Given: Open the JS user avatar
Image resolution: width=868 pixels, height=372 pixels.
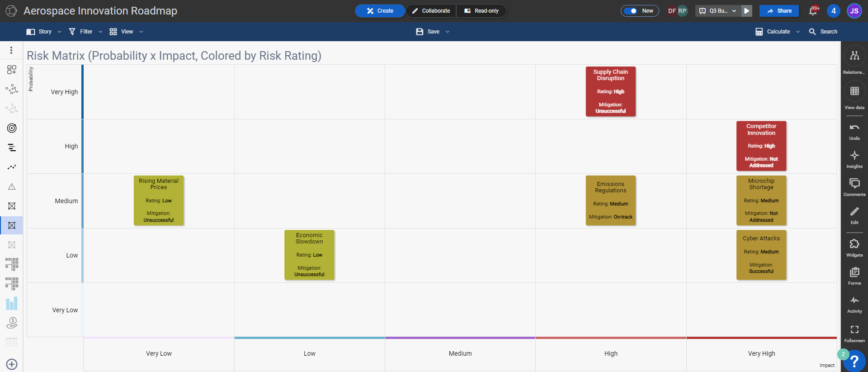Looking at the screenshot, I should click(854, 11).
